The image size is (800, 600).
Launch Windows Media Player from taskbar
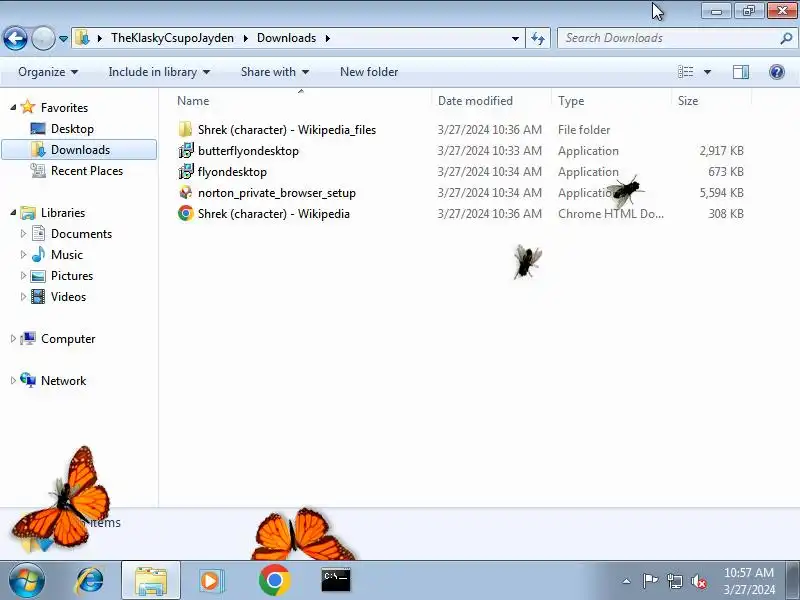click(211, 580)
